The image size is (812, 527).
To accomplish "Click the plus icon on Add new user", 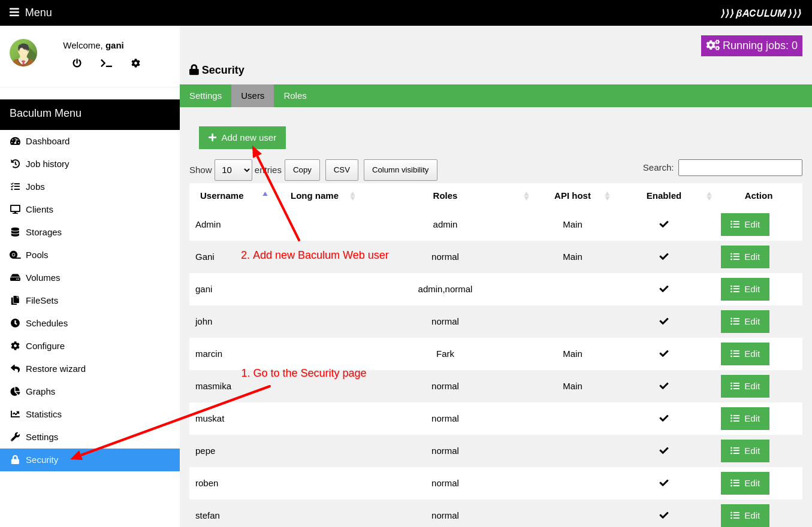I will click(x=212, y=138).
